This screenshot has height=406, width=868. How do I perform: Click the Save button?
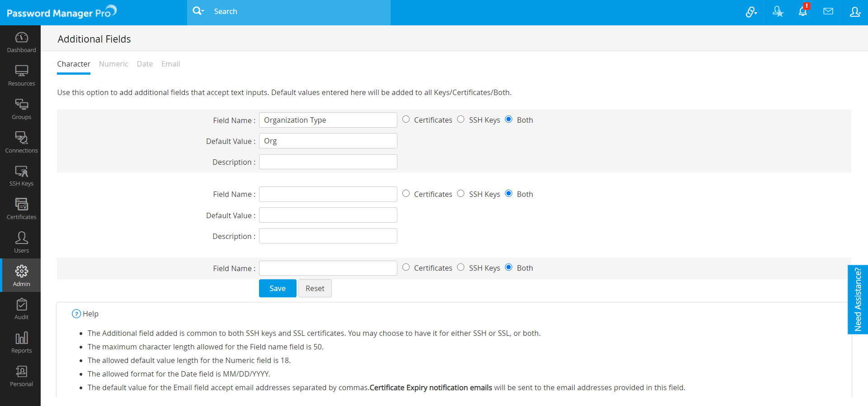click(278, 288)
